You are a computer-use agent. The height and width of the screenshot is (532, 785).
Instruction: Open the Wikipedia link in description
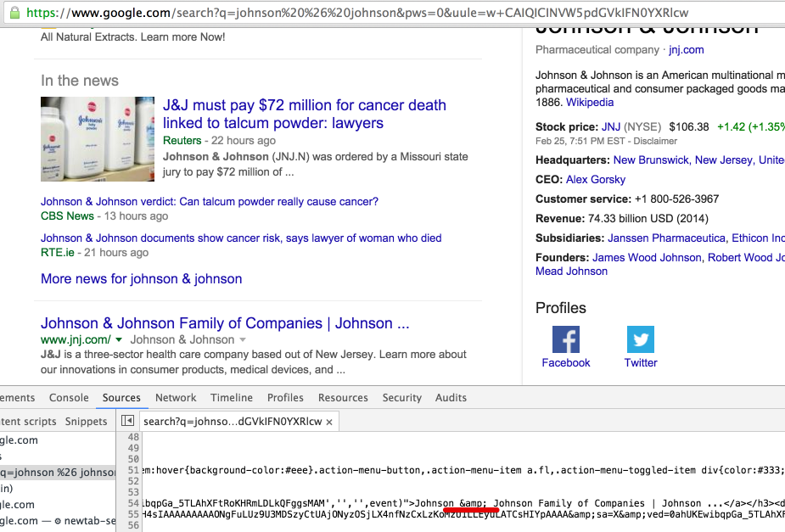click(x=590, y=102)
